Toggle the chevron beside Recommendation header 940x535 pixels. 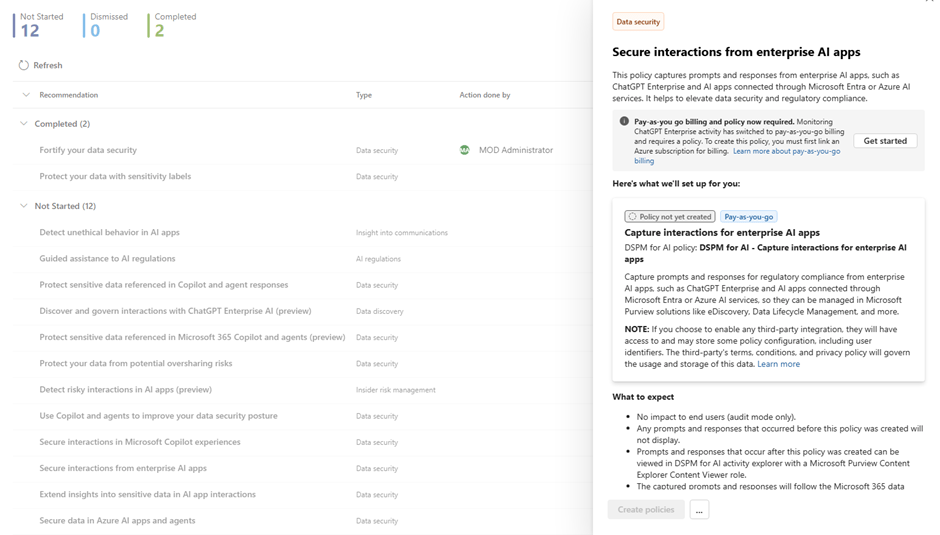point(26,95)
